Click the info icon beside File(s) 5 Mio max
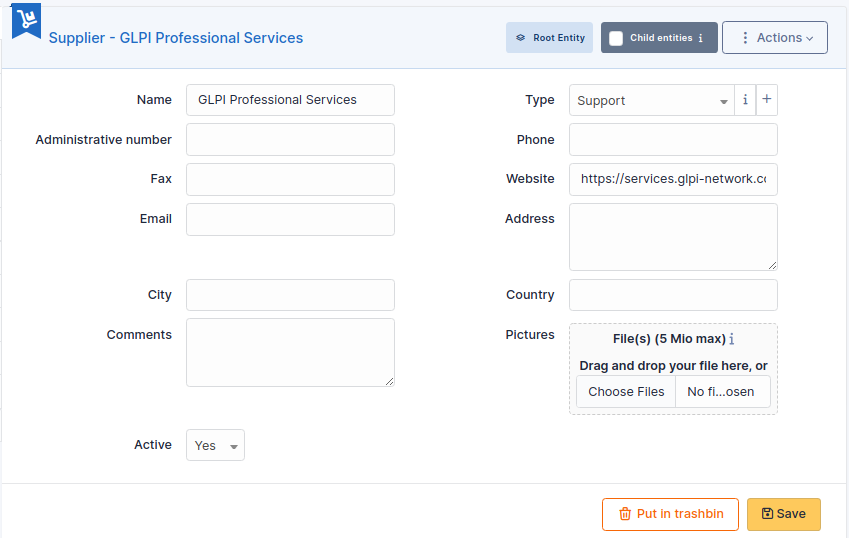Viewport: 849px width, 538px height. click(x=732, y=339)
